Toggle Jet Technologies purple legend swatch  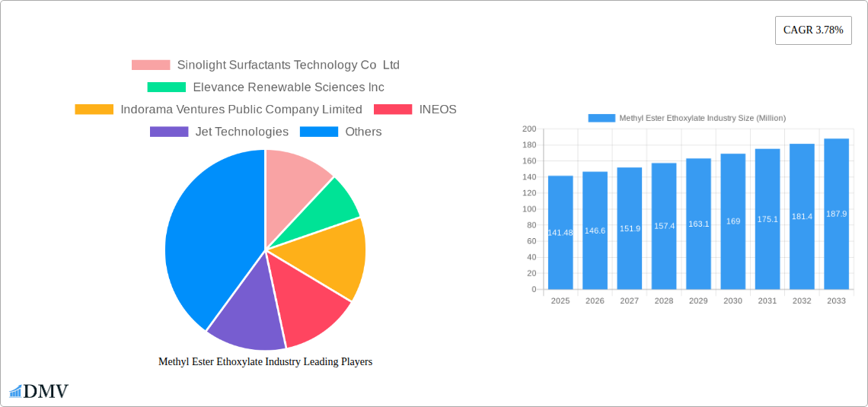169,132
